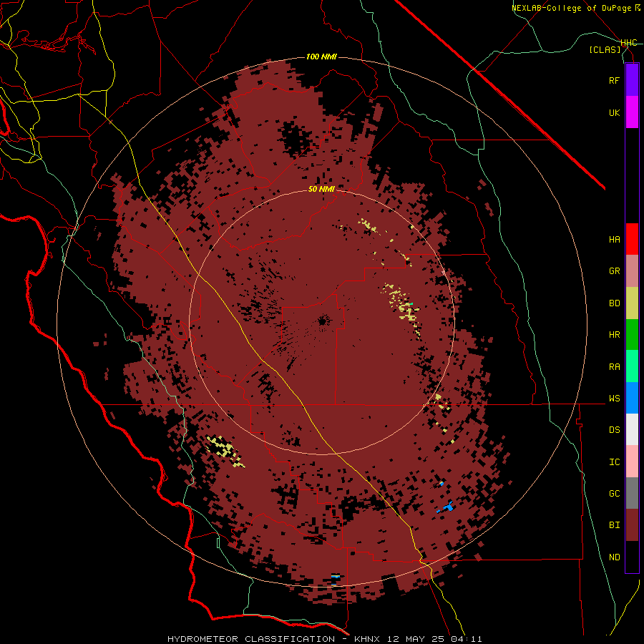Click the RA mint-green legend swatch
The width and height of the screenshot is (644, 644).
(632, 366)
